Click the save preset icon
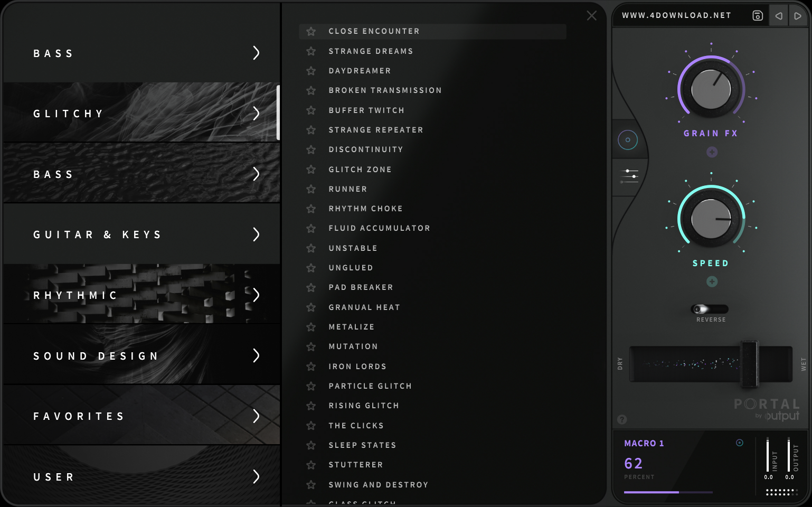The height and width of the screenshot is (507, 812). point(758,16)
